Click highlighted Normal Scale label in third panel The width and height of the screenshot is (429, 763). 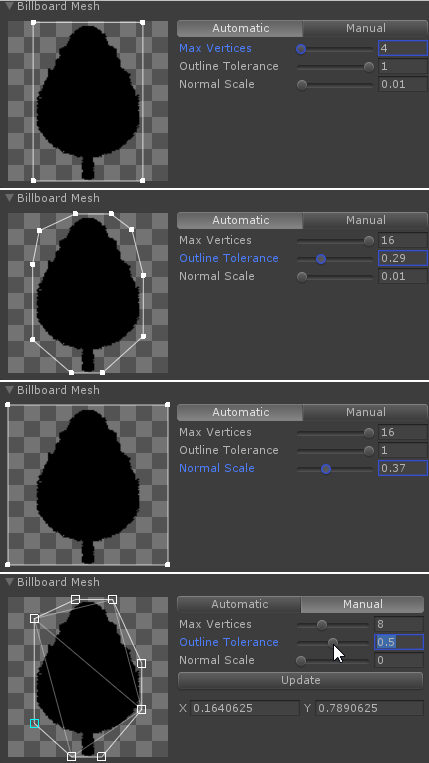tap(217, 468)
